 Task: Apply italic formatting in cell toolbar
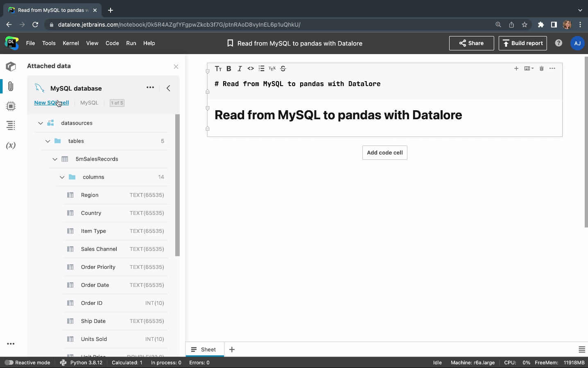pos(240,68)
